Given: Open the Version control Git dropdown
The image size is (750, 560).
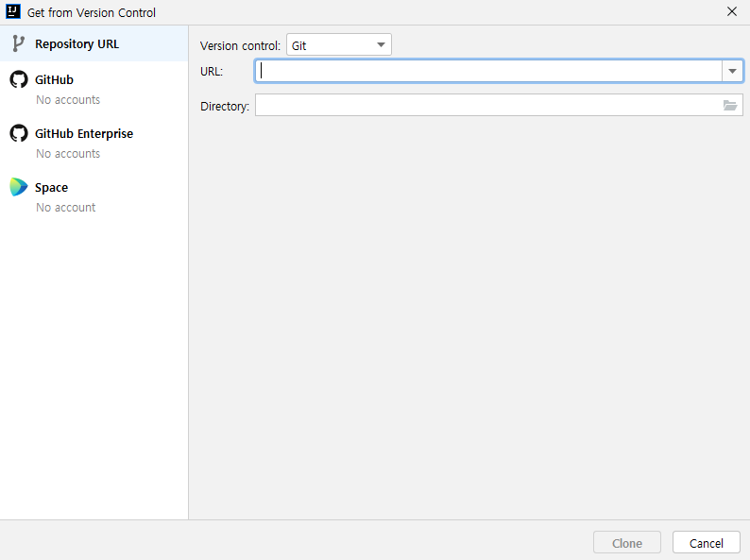Looking at the screenshot, I should 339,45.
